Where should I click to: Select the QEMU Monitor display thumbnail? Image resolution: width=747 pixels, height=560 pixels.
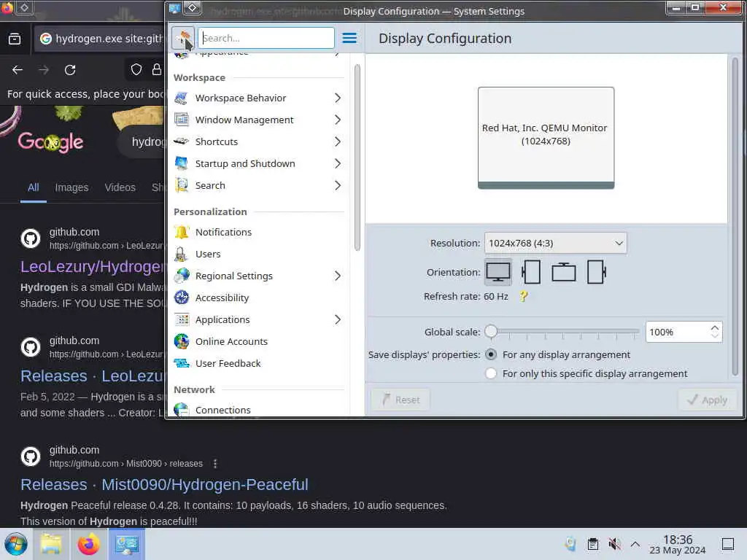tap(546, 138)
